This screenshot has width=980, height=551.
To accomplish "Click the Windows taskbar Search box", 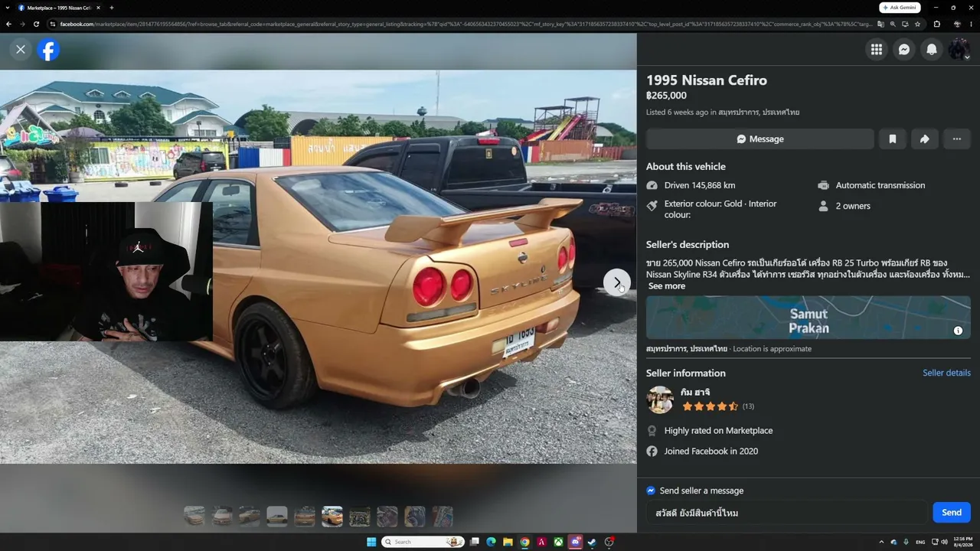I will pyautogui.click(x=423, y=542).
